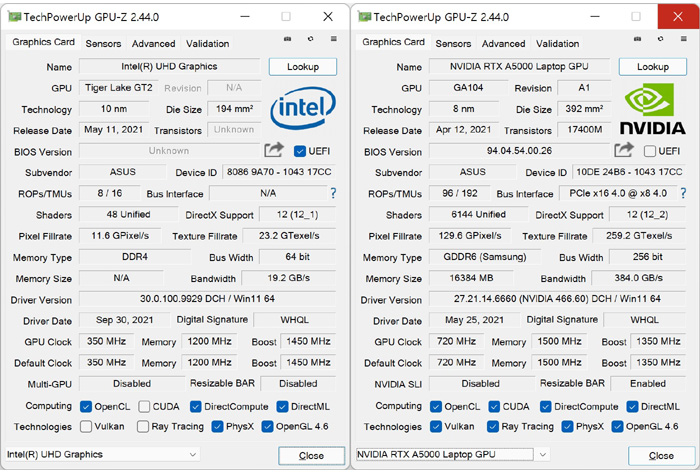Viewport: 700px width, 475px height.
Task: Click 16384 MB memory size value
Action: (x=471, y=278)
